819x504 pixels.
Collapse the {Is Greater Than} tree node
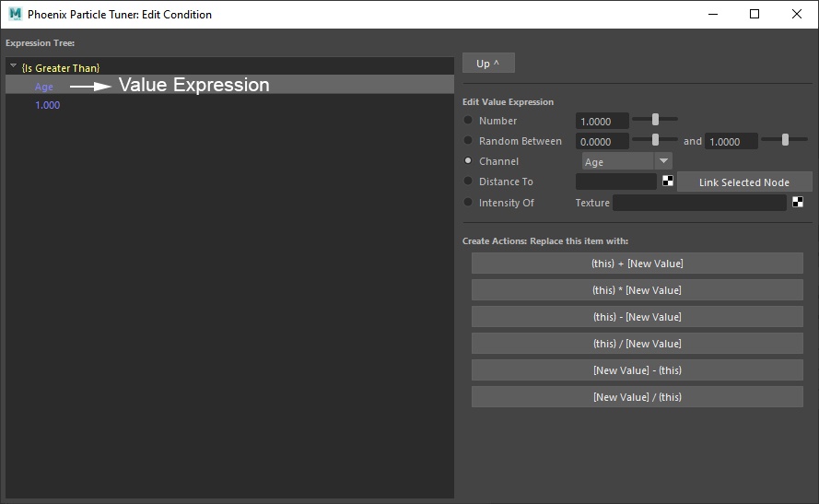point(14,66)
